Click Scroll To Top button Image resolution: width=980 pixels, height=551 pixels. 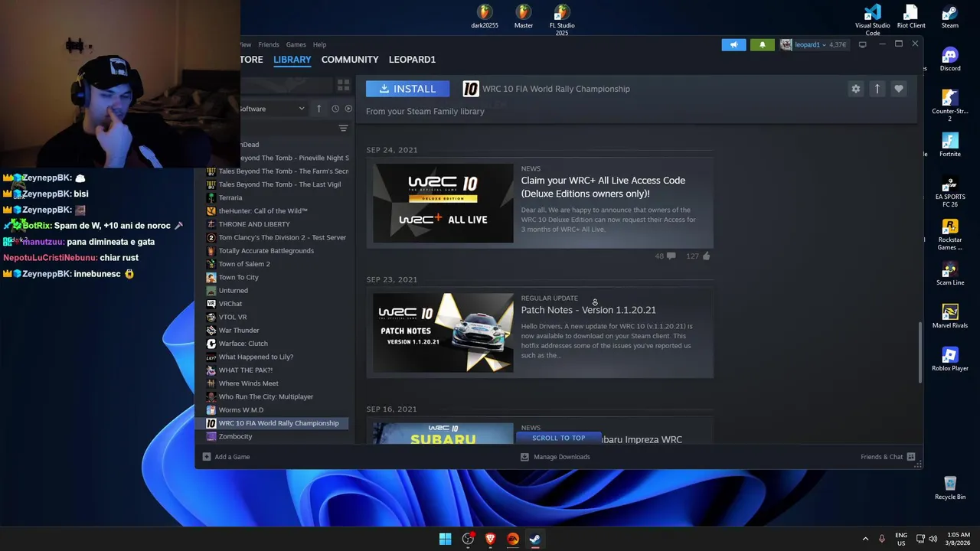558,438
